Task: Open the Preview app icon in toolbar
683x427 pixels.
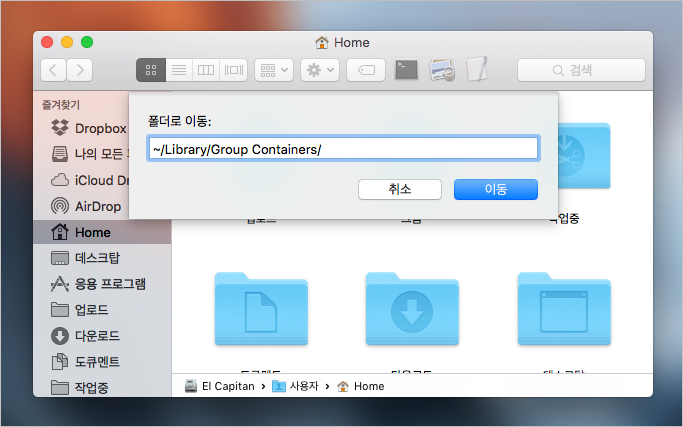Action: tap(442, 70)
